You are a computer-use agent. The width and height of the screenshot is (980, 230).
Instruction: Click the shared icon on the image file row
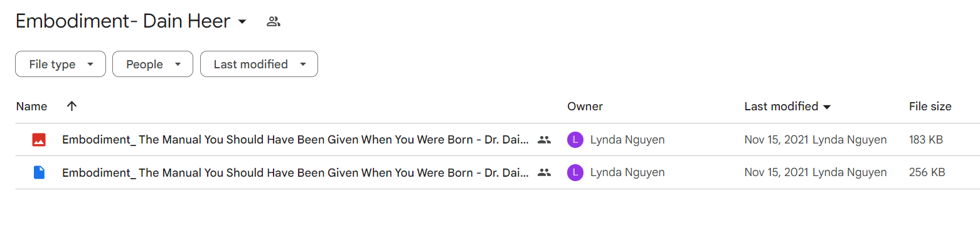click(x=544, y=140)
